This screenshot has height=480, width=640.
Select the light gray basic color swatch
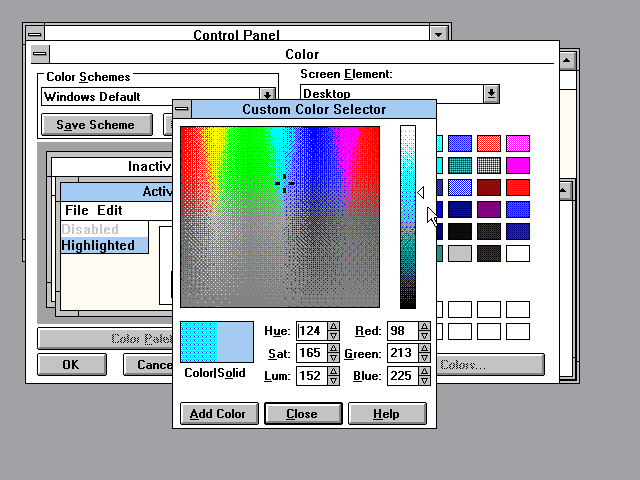pyautogui.click(x=460, y=253)
